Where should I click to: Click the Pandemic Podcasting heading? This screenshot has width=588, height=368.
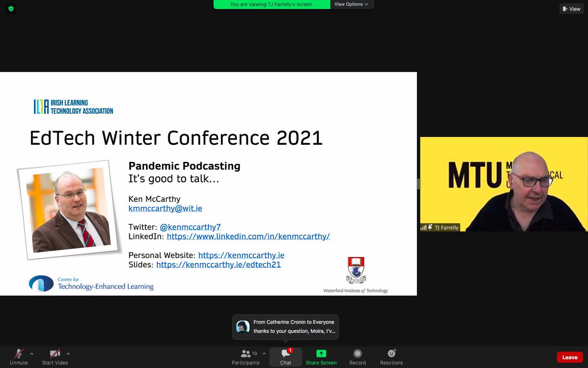[x=184, y=166]
